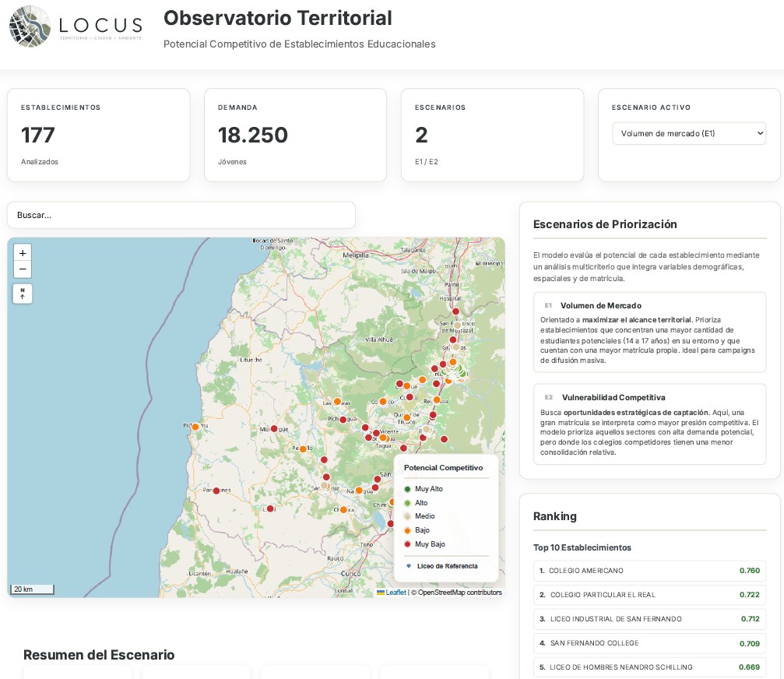Select the orange marker at Coltauco
784x679 pixels.
click(382, 402)
